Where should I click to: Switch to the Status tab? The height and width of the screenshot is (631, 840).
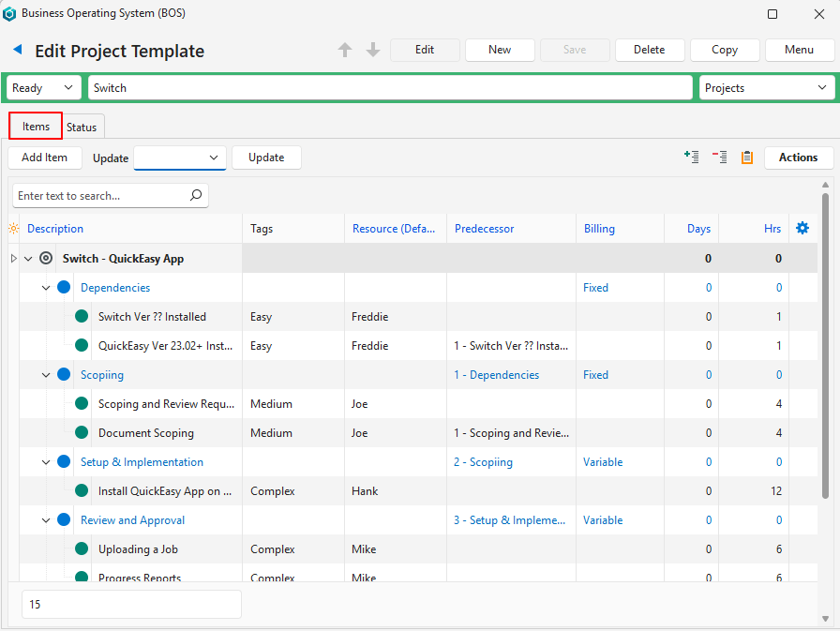tap(82, 127)
